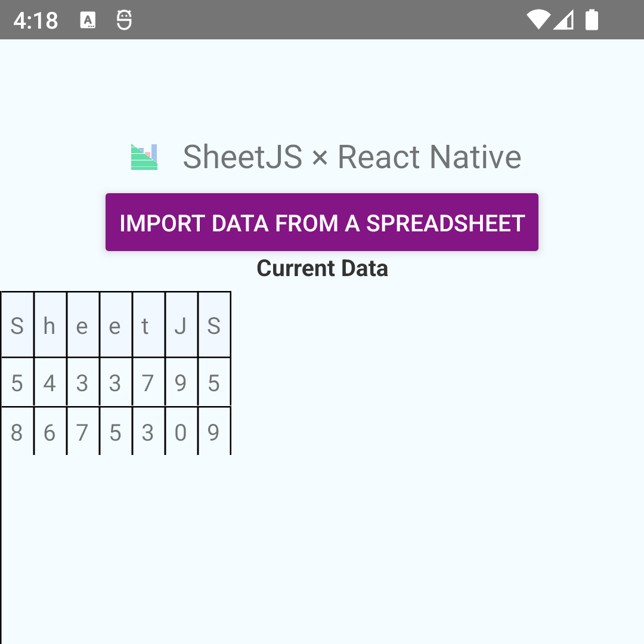Click the cell containing the number 9
The height and width of the screenshot is (644, 644).
click(181, 383)
